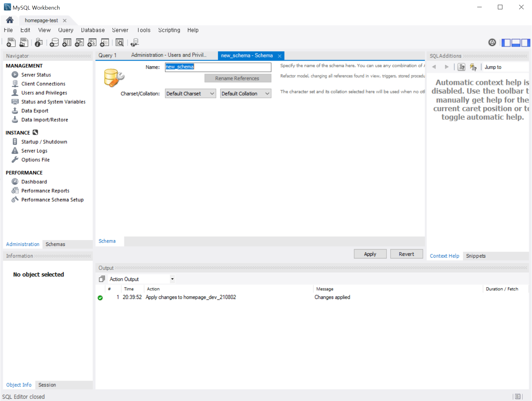Go back in context help

pyautogui.click(x=434, y=67)
